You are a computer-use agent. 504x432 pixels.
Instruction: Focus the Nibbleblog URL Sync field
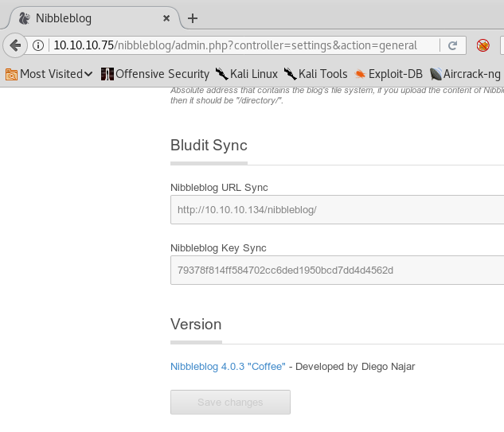click(x=337, y=210)
